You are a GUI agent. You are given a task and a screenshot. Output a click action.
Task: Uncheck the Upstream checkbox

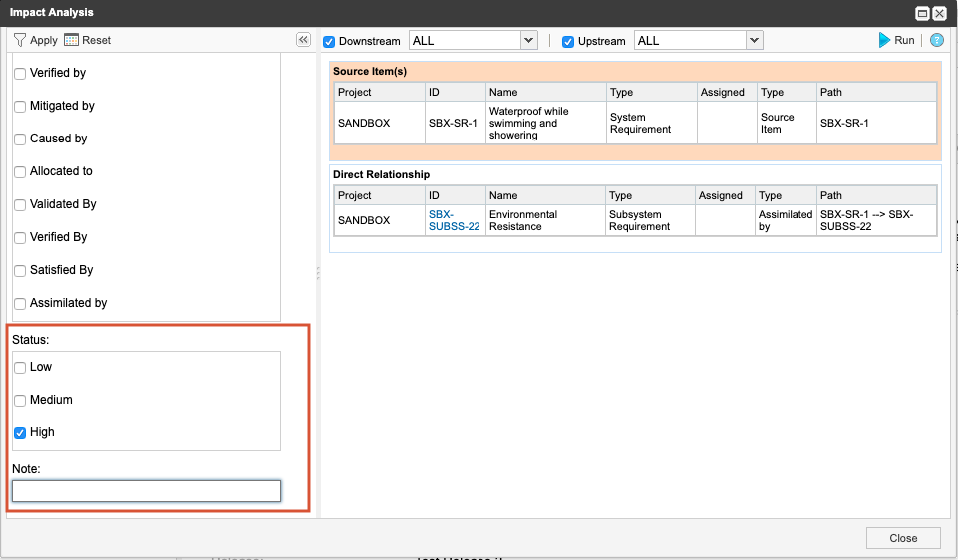point(568,41)
